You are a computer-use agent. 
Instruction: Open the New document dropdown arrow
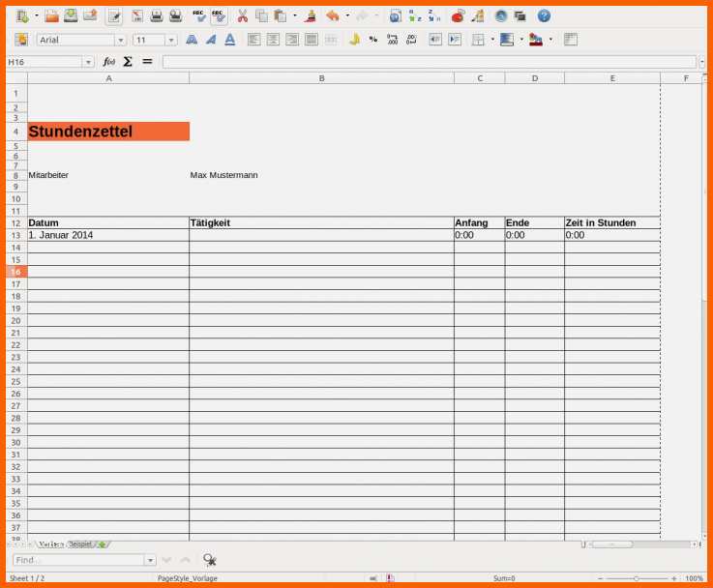pyautogui.click(x=37, y=16)
